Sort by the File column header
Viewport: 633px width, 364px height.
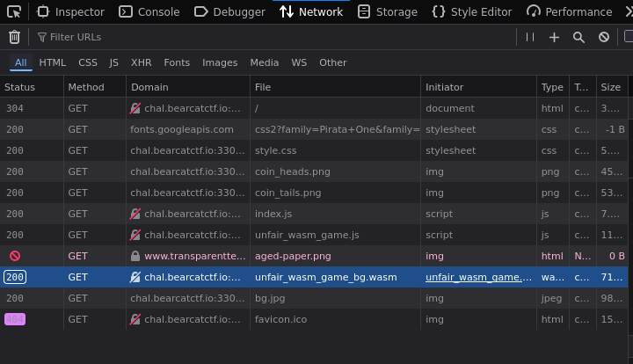pos(336,87)
